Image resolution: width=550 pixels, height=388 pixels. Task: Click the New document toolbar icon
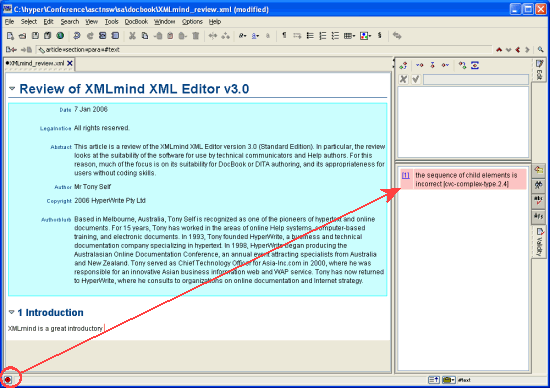(10, 36)
